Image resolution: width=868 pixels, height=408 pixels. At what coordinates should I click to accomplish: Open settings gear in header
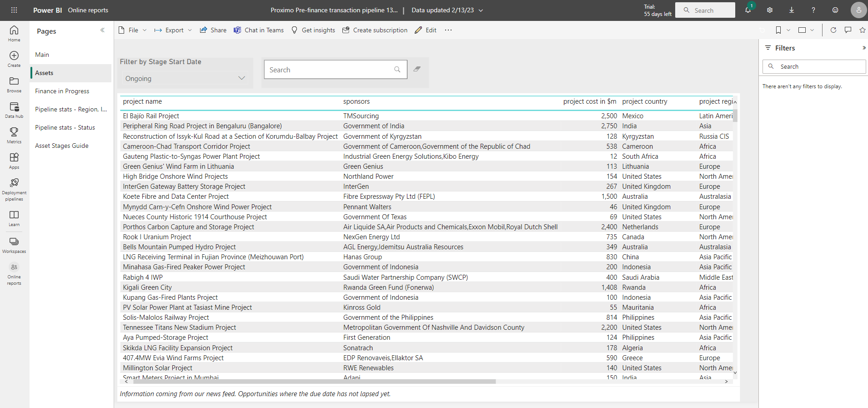pos(770,10)
